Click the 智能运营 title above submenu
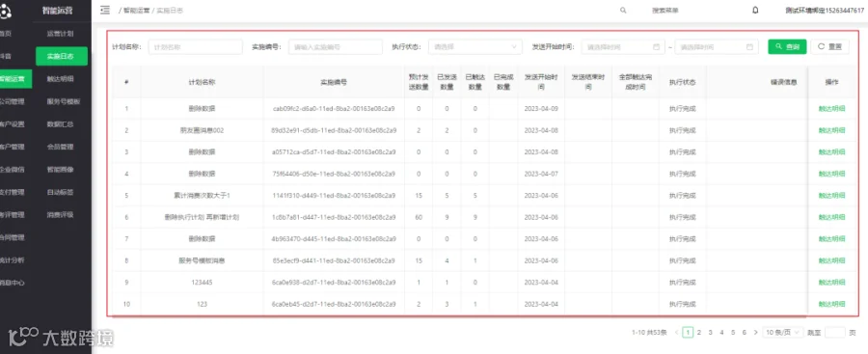Screen dimensions: 868x354 point(58,11)
